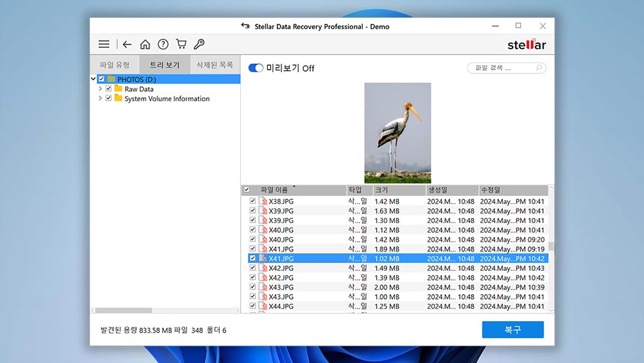The width and height of the screenshot is (644, 363).
Task: Sort by the 수정일 column header
Action: [x=513, y=190]
